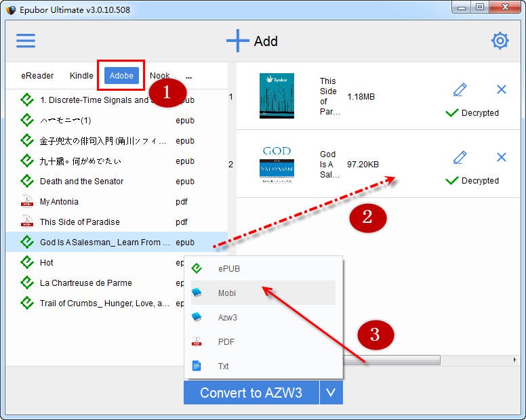Click Decrypted status of This Side of Paradise
The image size is (526, 420).
click(x=472, y=112)
